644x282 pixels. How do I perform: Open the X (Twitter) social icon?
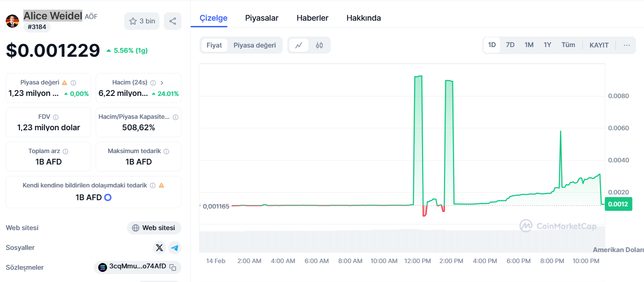(159, 248)
